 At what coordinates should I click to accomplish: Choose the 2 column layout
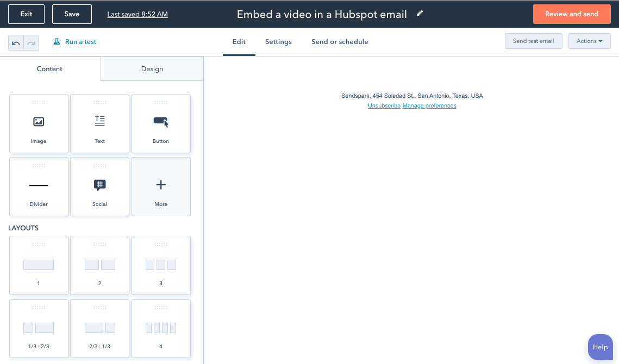(x=99, y=265)
